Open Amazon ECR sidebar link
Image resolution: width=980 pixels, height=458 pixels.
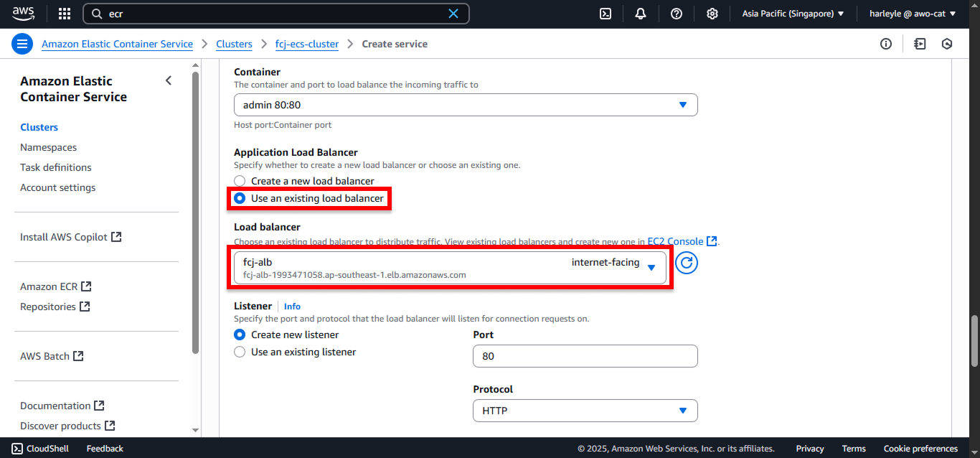click(x=56, y=286)
